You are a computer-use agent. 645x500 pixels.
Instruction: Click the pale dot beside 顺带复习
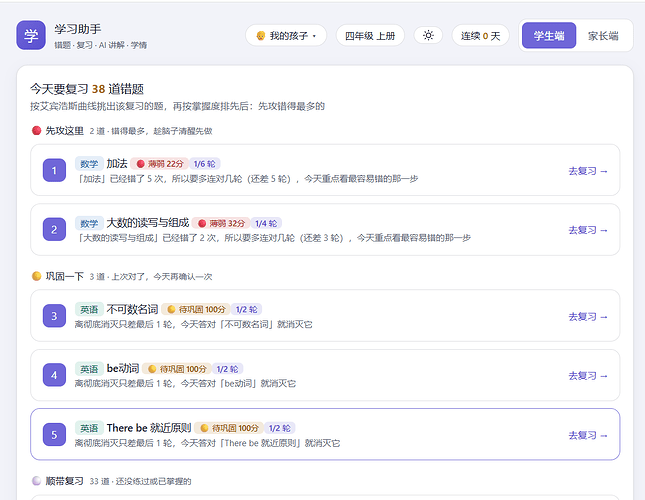tap(37, 481)
